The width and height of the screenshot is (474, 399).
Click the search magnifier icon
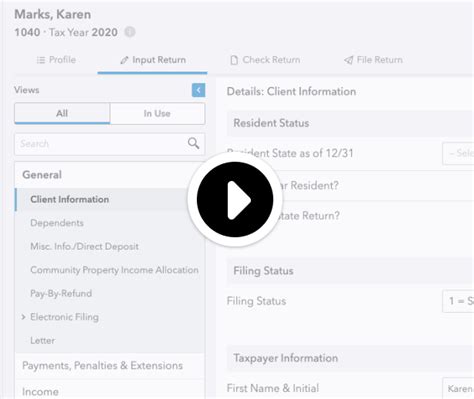tap(193, 143)
